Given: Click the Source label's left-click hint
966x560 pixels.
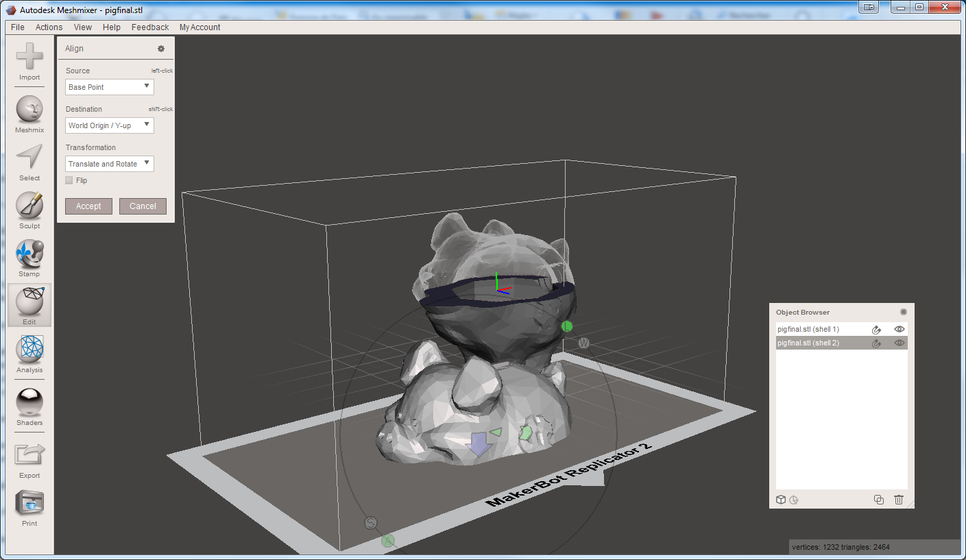Looking at the screenshot, I should [x=162, y=71].
